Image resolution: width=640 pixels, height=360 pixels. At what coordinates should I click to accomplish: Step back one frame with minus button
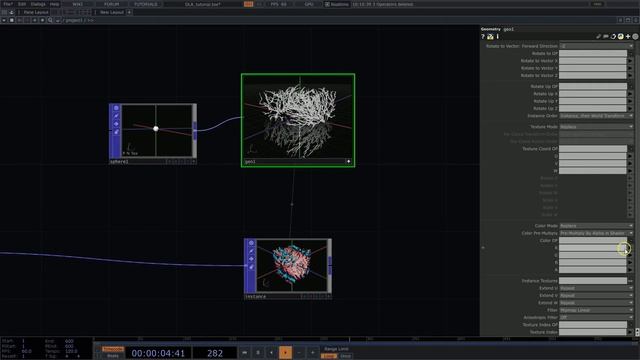[299, 353]
